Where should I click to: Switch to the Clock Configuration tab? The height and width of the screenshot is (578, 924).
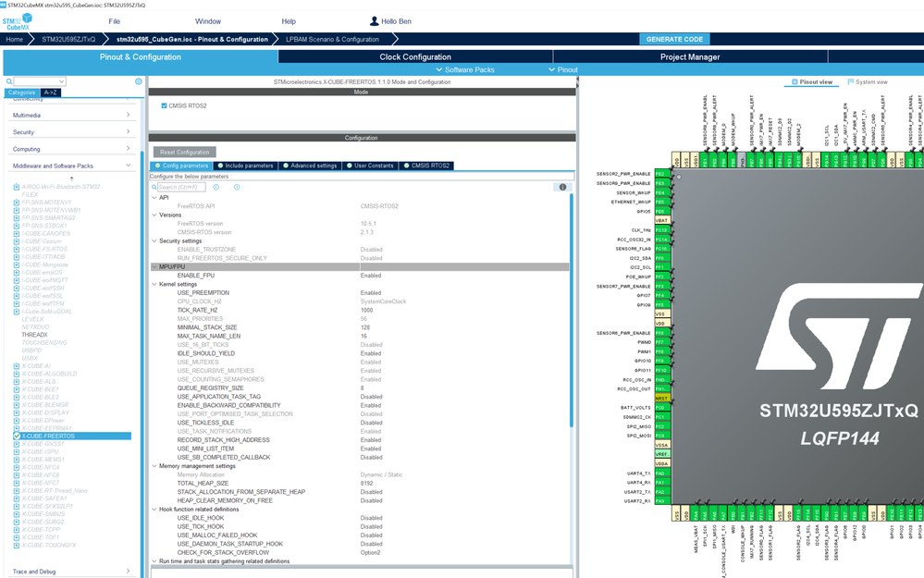(x=415, y=56)
